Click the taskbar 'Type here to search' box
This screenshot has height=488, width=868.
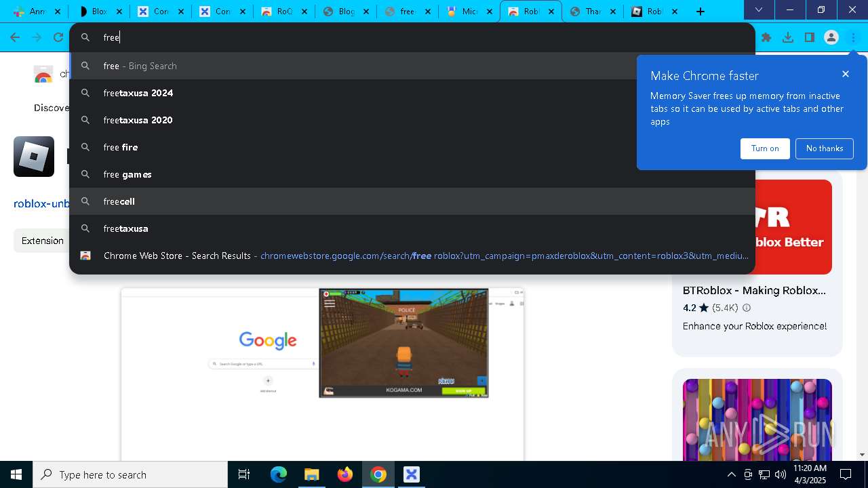(x=130, y=474)
